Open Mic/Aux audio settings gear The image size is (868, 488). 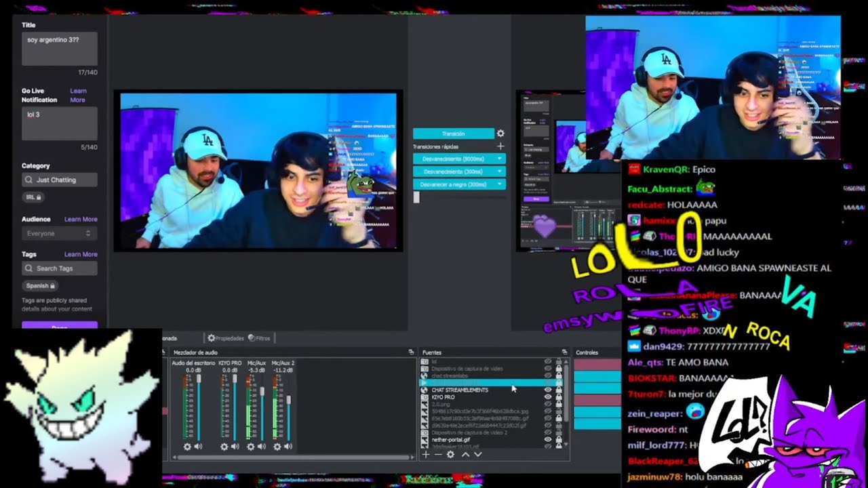pyautogui.click(x=251, y=447)
